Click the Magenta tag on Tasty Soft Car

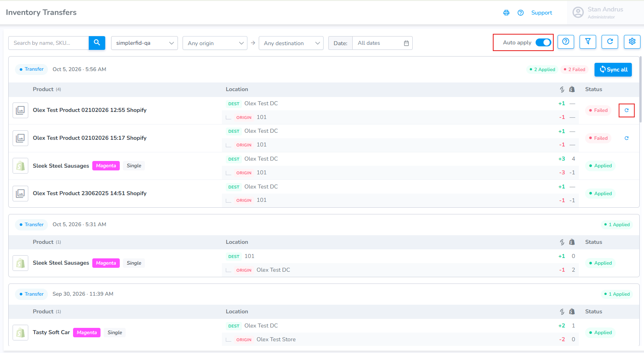pos(87,333)
